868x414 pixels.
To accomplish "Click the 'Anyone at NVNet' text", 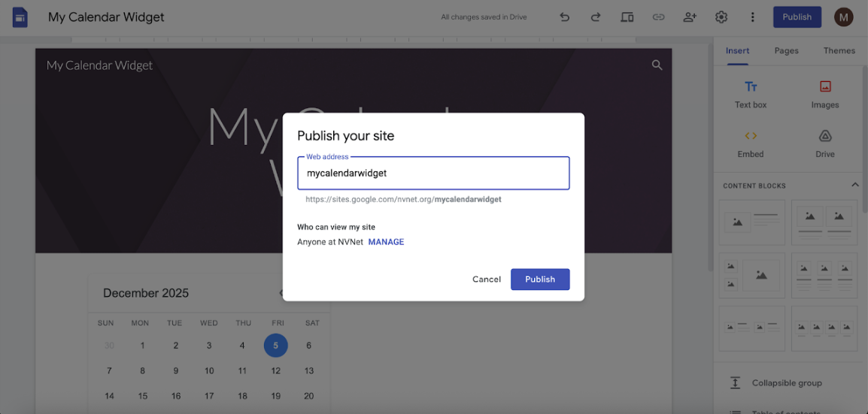I will [330, 241].
